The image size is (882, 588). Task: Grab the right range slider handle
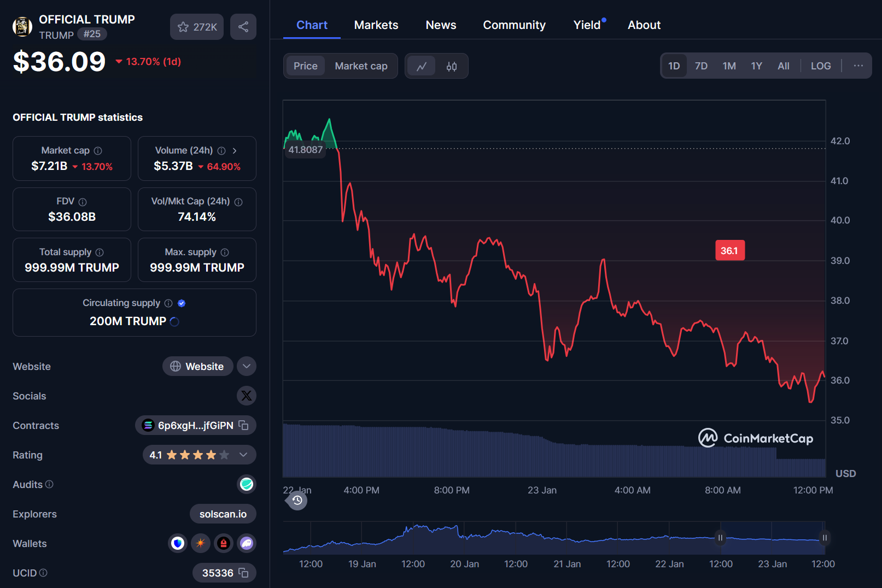825,538
